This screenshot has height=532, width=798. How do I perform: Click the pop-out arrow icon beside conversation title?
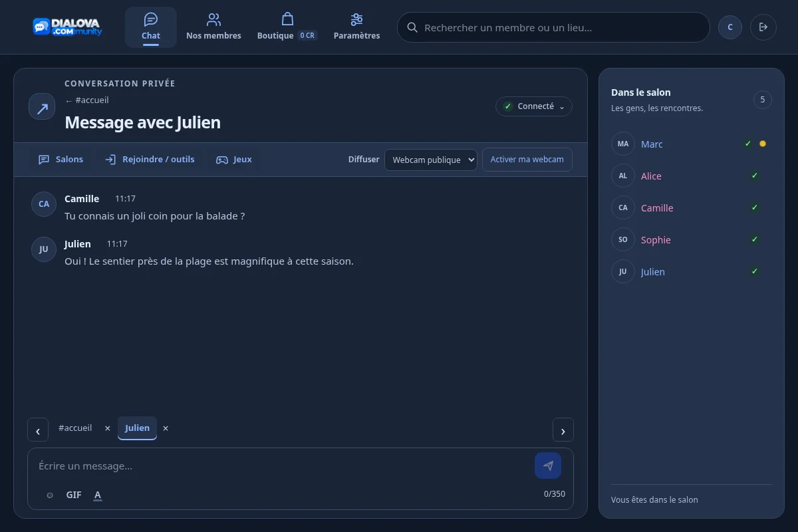(42, 106)
